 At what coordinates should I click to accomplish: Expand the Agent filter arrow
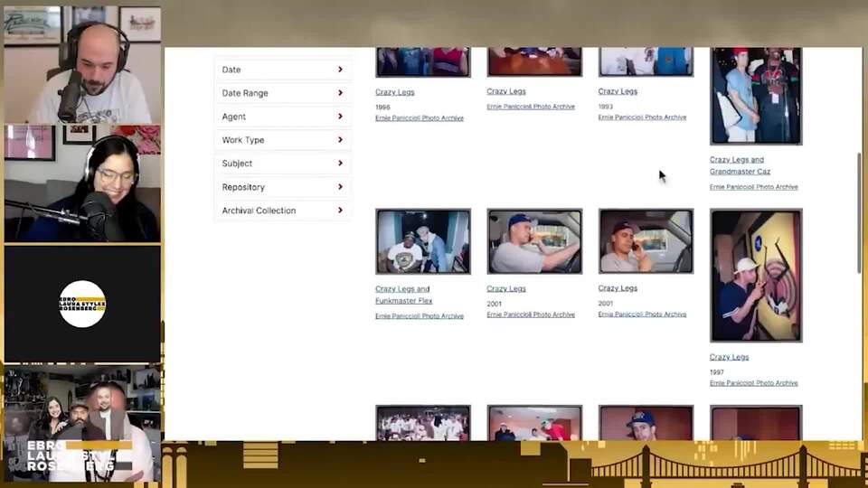point(340,117)
